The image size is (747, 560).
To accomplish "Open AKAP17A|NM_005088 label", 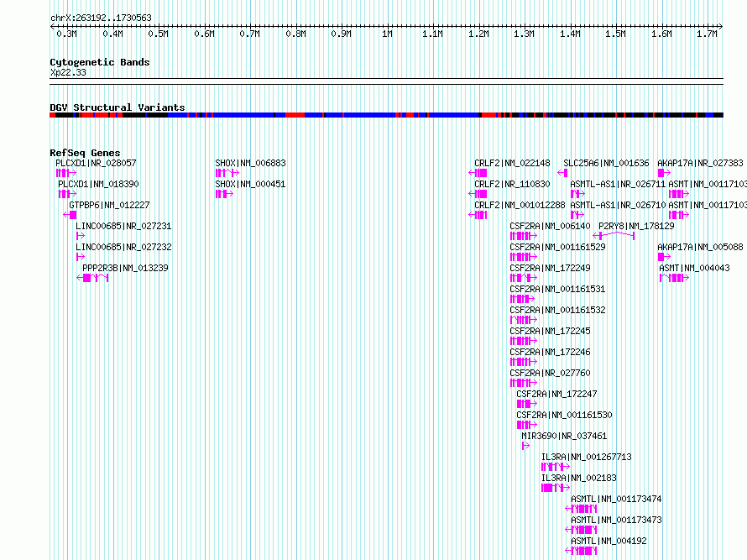I will (700, 247).
